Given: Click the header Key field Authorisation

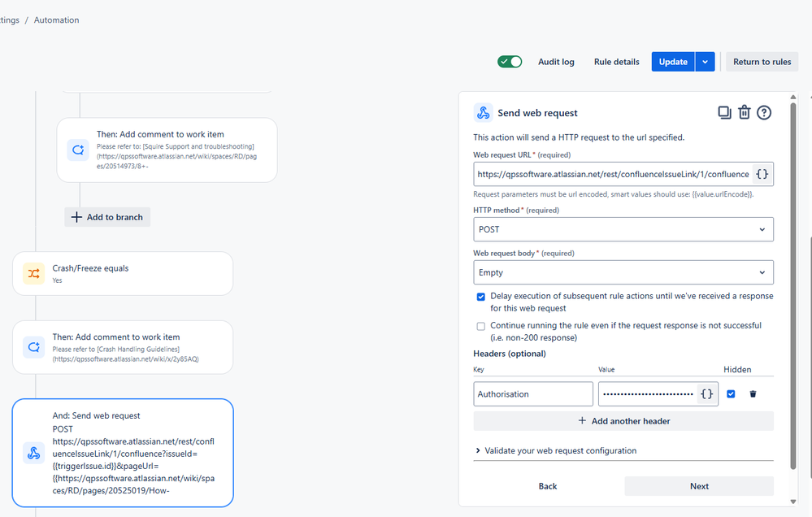Looking at the screenshot, I should click(533, 394).
